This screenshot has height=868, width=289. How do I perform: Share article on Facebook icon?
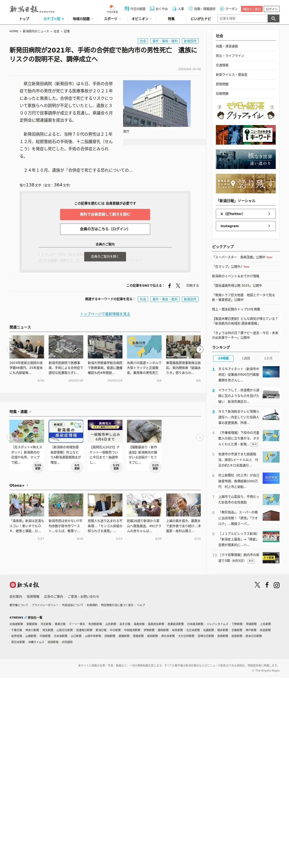[169, 286]
